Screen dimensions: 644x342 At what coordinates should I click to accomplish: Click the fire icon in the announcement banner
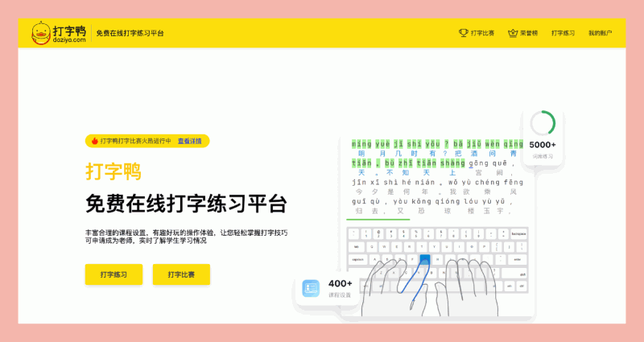click(94, 141)
